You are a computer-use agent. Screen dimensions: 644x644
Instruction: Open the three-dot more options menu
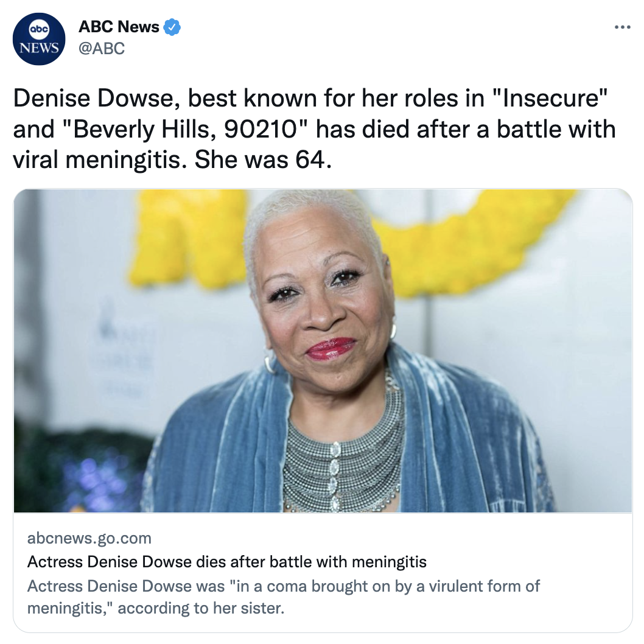click(x=622, y=27)
